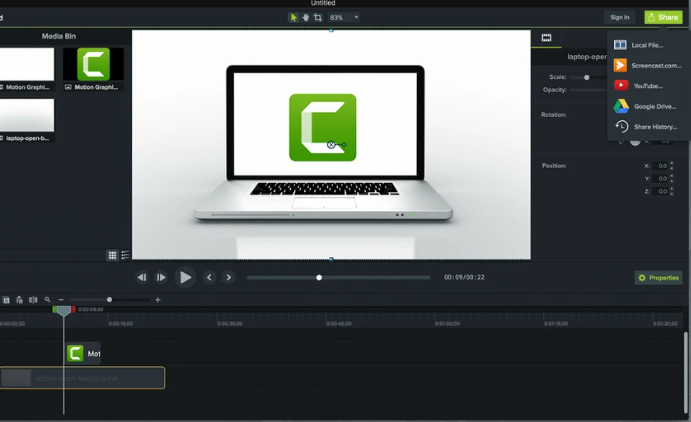Click the Untitled window title
This screenshot has width=691, height=422.
coord(323,3)
